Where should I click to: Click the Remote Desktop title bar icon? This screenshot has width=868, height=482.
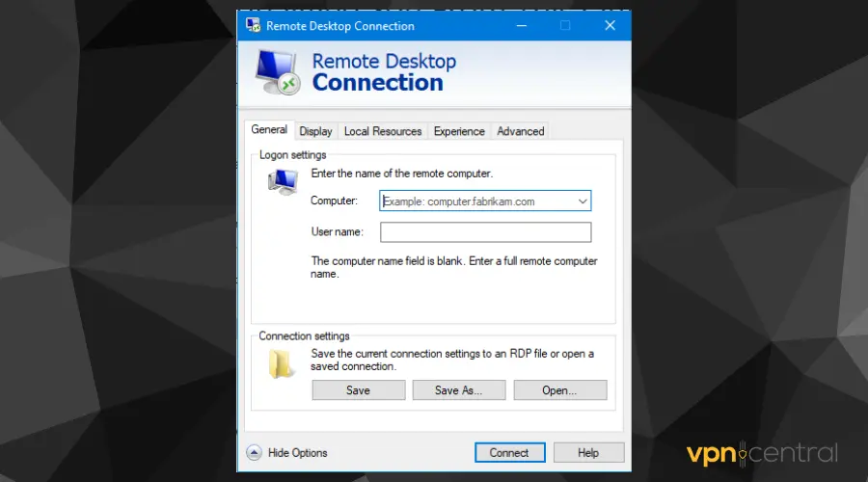click(254, 25)
